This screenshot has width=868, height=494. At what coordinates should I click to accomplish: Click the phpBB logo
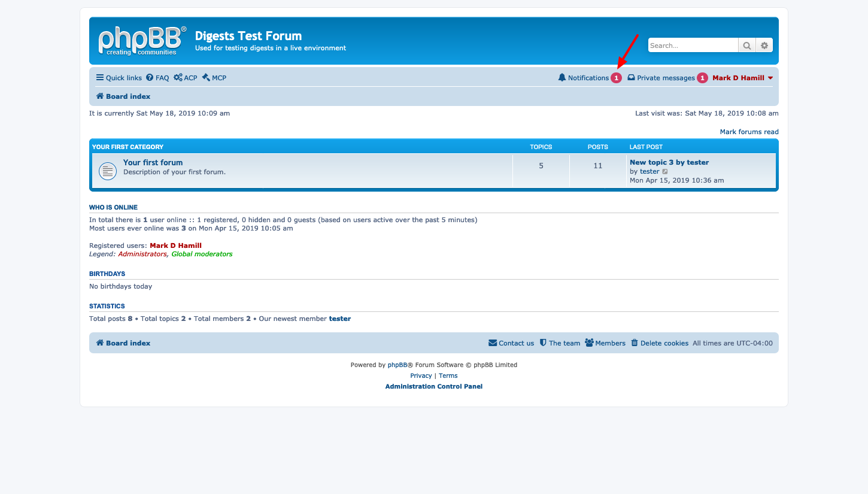coord(142,41)
